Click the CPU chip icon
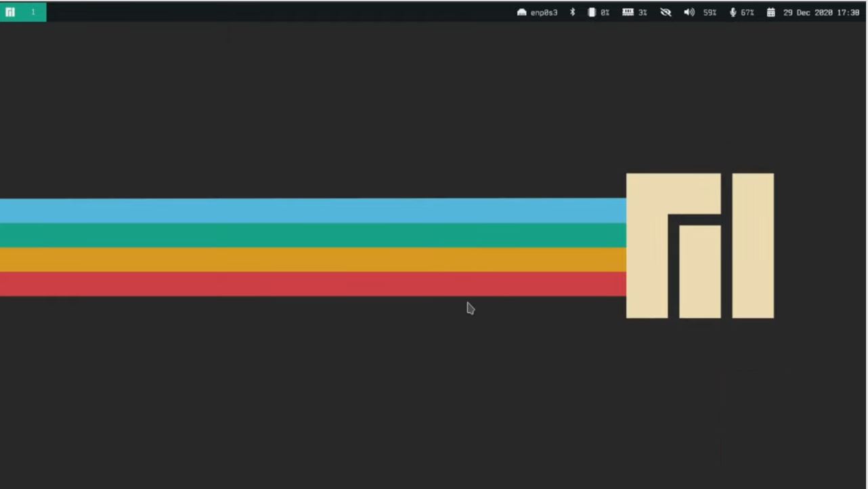868x489 pixels. click(x=592, y=12)
